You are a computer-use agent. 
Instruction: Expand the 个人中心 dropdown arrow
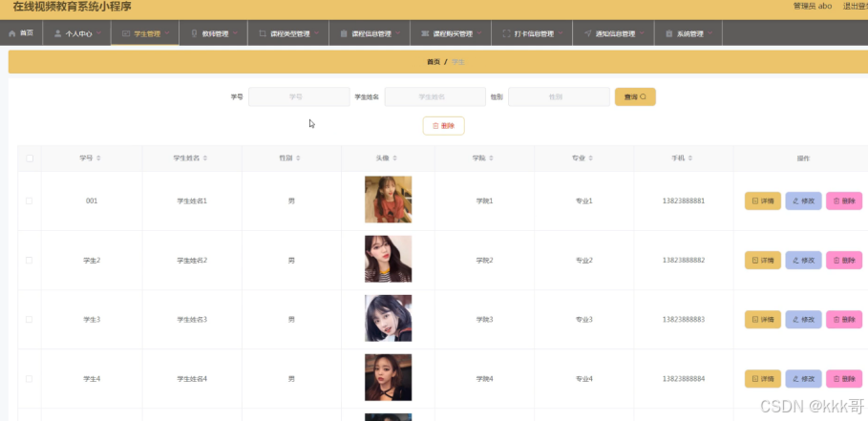[x=99, y=33]
